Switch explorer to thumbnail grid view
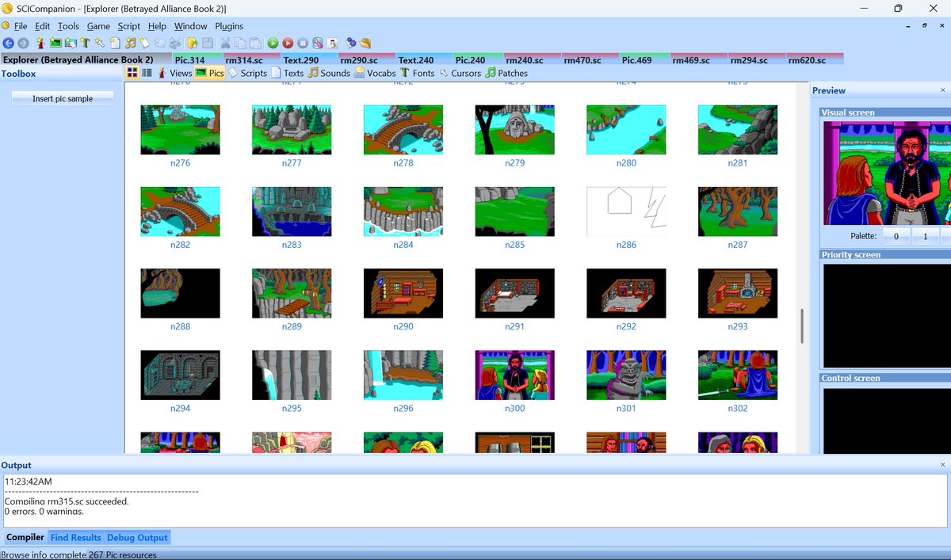This screenshot has width=951, height=560. [x=132, y=73]
